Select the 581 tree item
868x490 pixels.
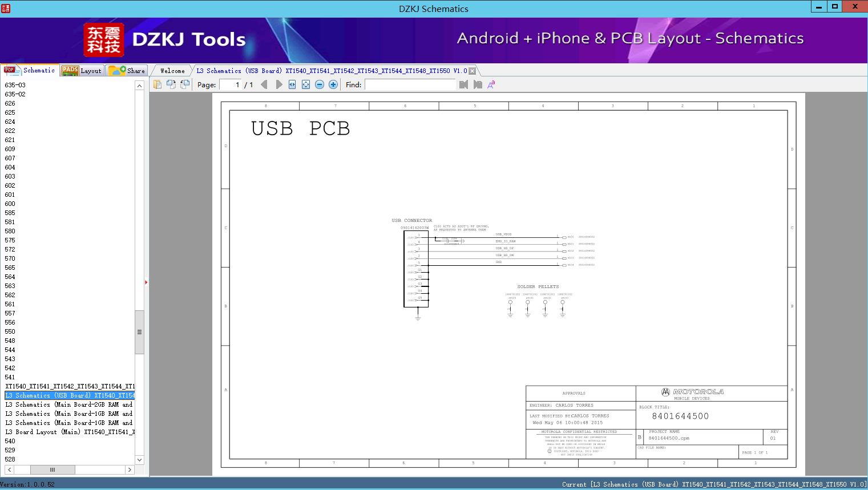[x=10, y=222]
